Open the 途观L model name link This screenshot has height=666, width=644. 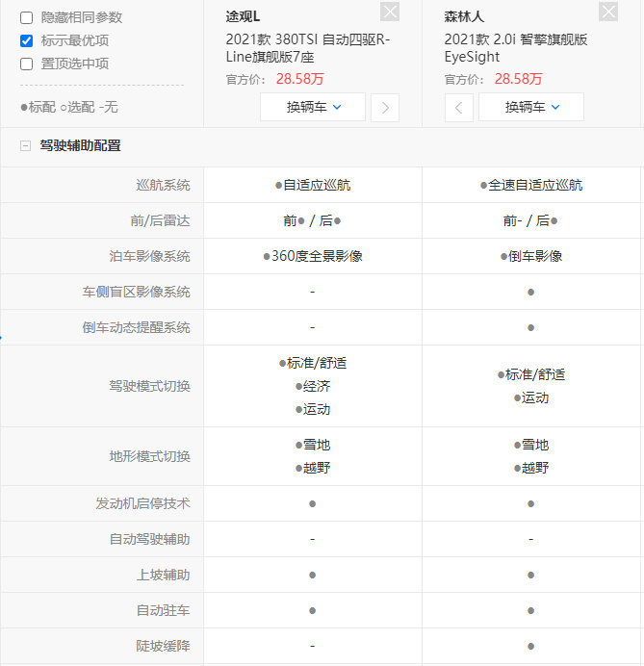[x=243, y=16]
